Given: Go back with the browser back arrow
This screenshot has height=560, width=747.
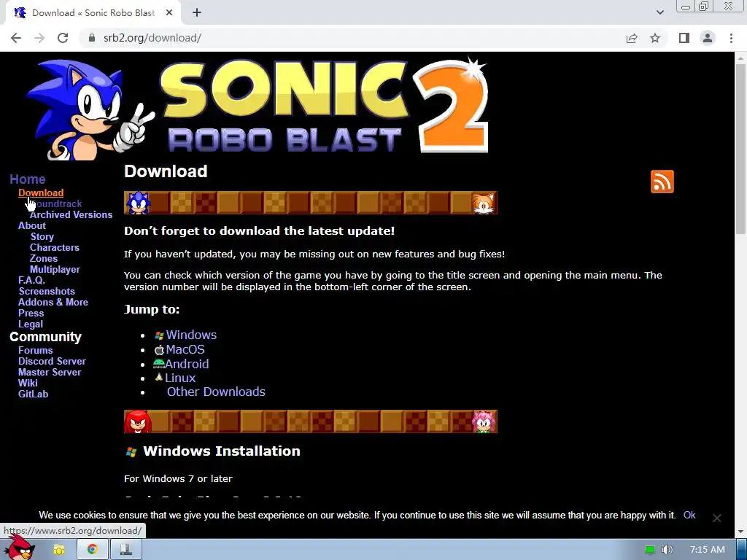Looking at the screenshot, I should coord(16,38).
